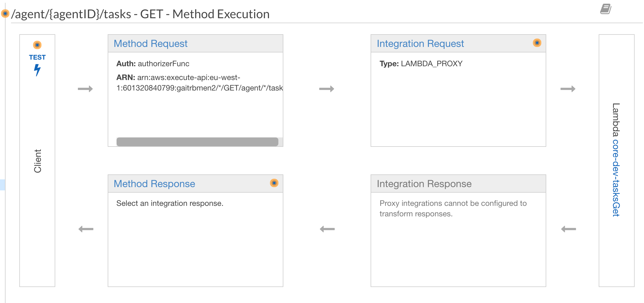The height and width of the screenshot is (303, 644).
Task: Click the arrow from Integration Request to Lambda
Action: click(568, 89)
